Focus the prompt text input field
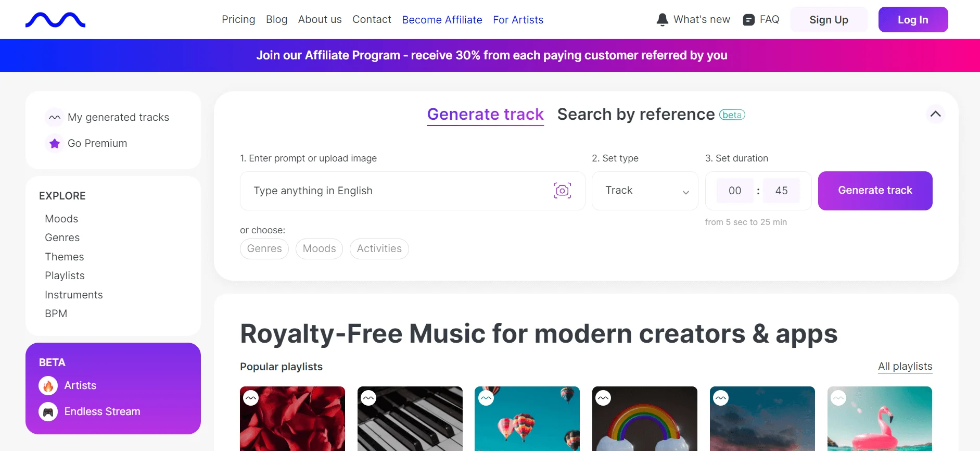Screen dimensions: 980x451 [396, 191]
